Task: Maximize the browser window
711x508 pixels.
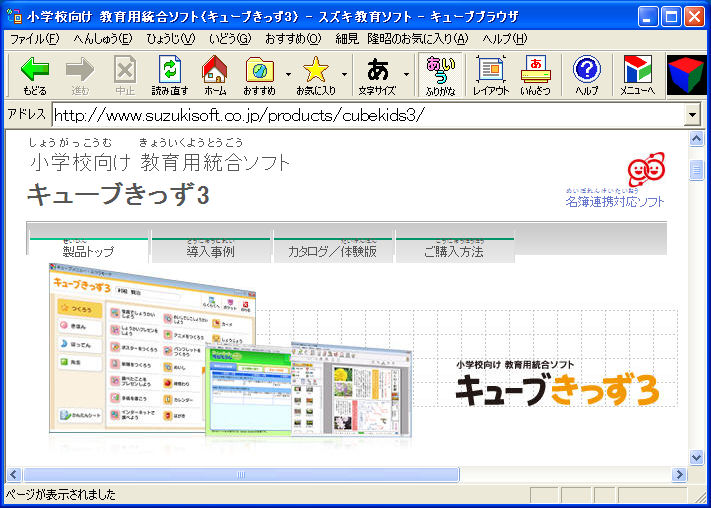Action: coord(671,17)
